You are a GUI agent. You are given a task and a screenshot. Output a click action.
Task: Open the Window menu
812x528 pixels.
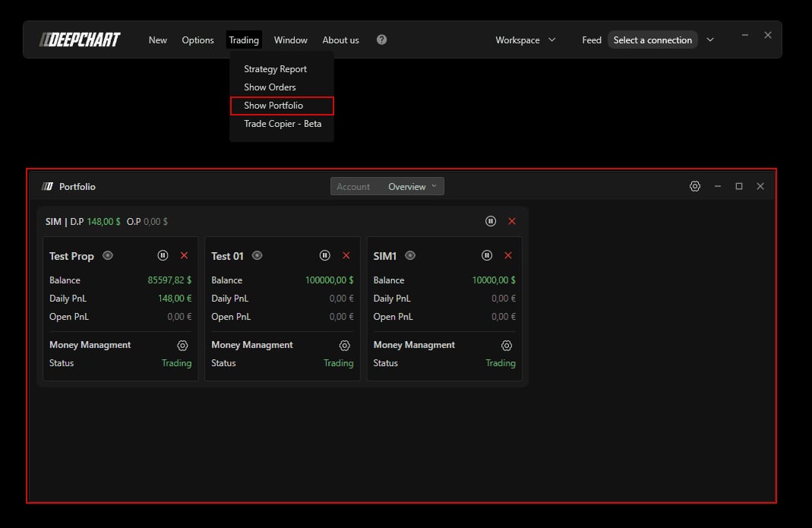(290, 40)
